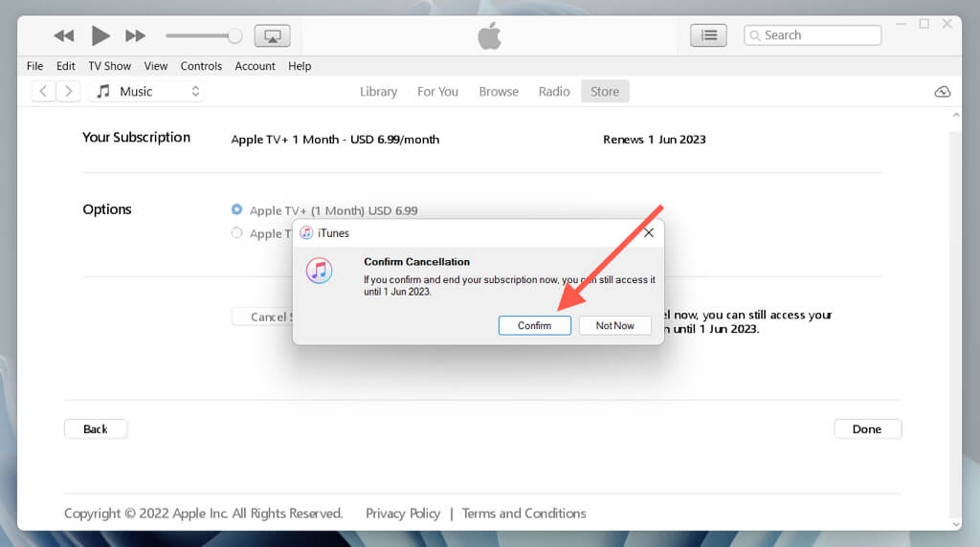Open the Edit menu
Viewport: 980px width, 547px height.
click(66, 66)
